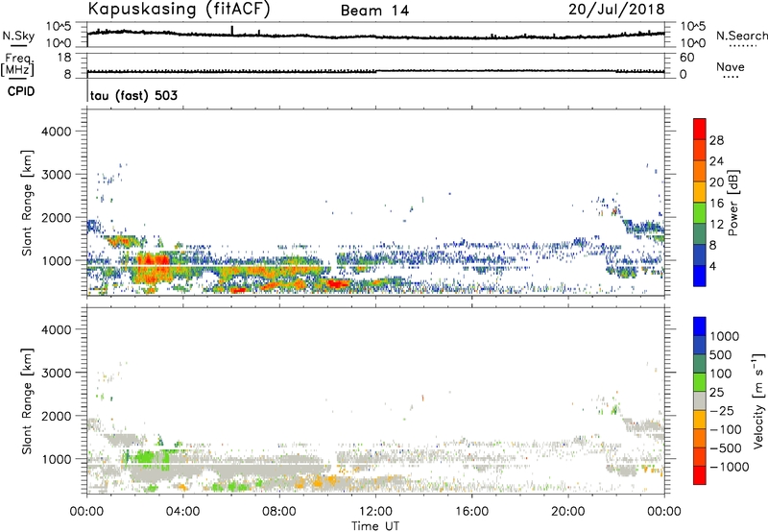Click the Slant Range title of Power panel
768x532 pixels.
(x=27, y=203)
